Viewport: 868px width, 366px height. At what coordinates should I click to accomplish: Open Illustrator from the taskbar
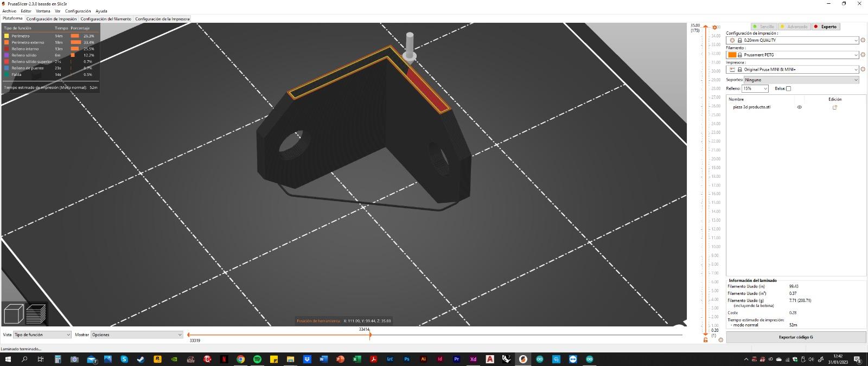click(x=424, y=359)
